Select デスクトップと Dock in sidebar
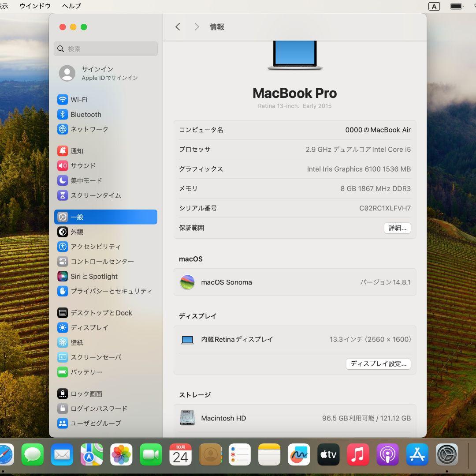 pyautogui.click(x=106, y=313)
